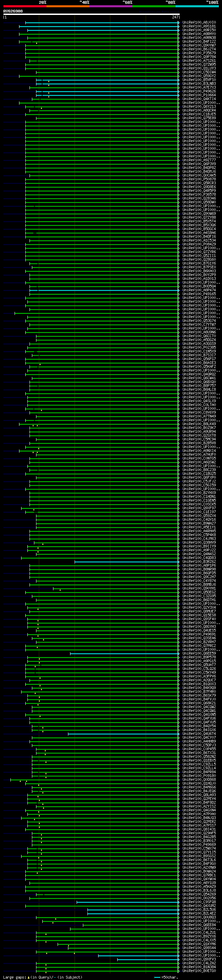
Task: View entry UniRef100_Q59GY2
Action: click(x=199, y=76)
